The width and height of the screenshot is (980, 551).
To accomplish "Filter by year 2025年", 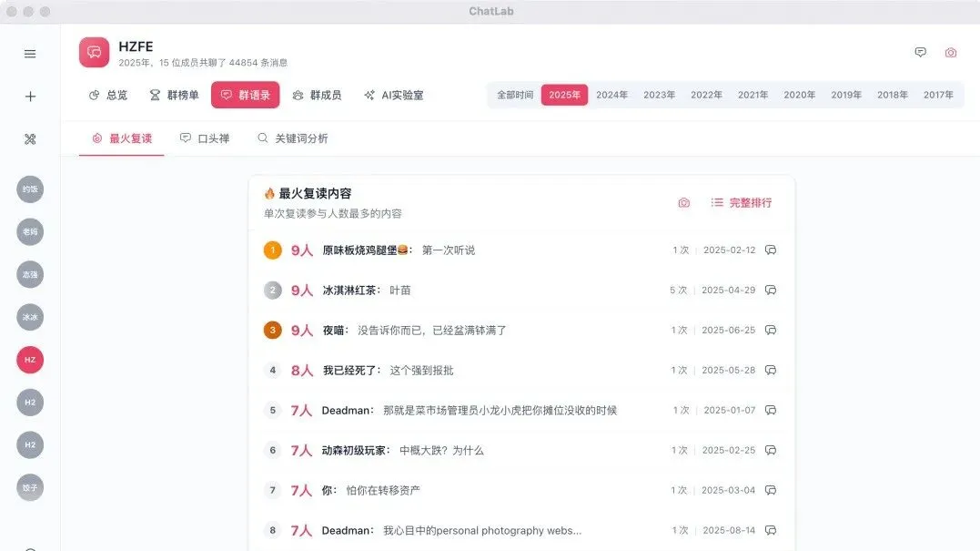I will pos(564,95).
